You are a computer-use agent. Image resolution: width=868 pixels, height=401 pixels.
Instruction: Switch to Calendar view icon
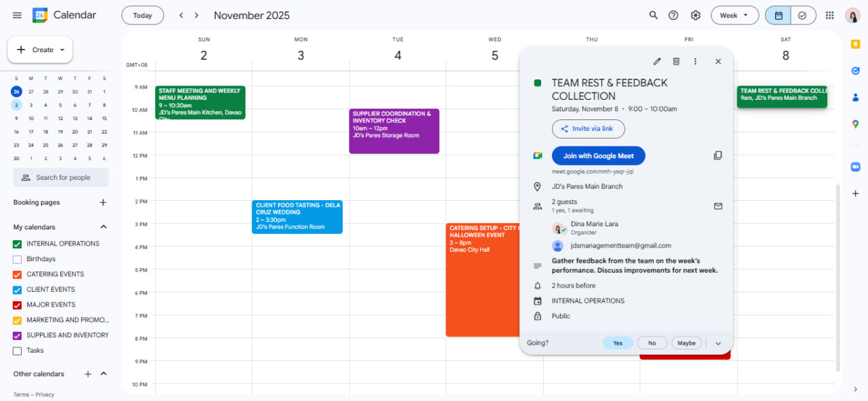coord(778,15)
